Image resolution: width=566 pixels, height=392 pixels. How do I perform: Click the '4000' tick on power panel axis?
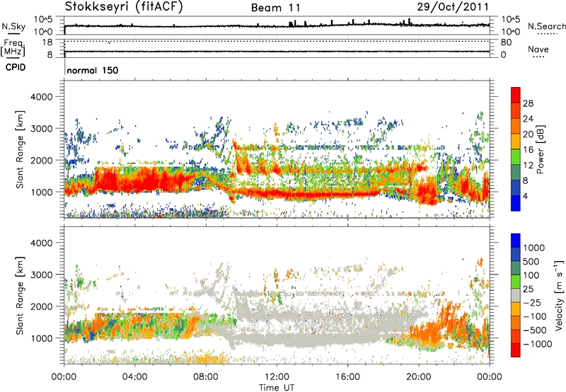(x=41, y=97)
